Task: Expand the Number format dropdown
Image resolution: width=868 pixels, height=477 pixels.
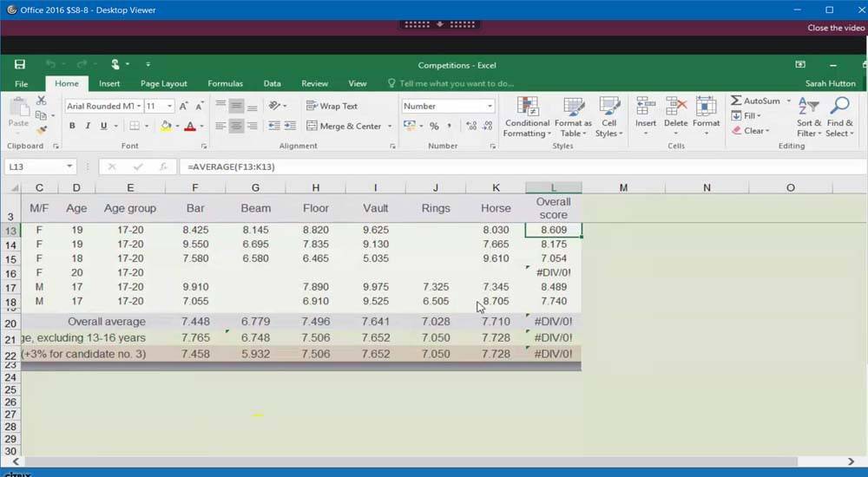Action: (490, 106)
